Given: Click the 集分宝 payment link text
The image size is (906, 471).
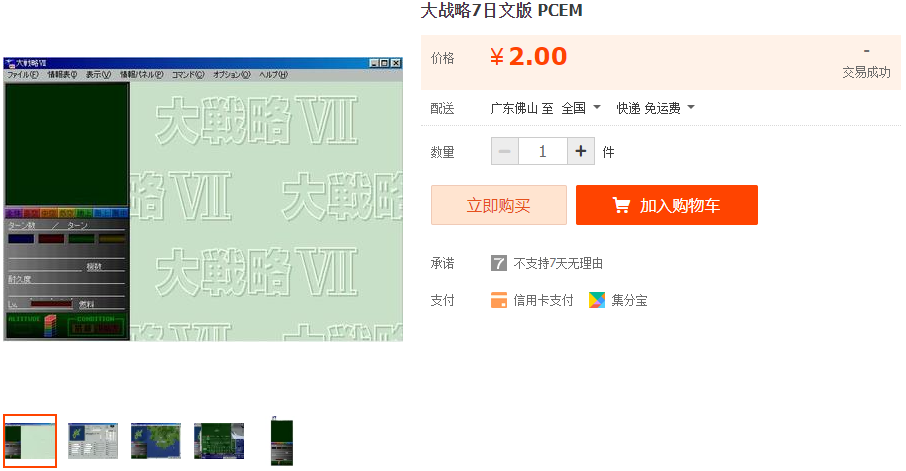Looking at the screenshot, I should coord(629,300).
